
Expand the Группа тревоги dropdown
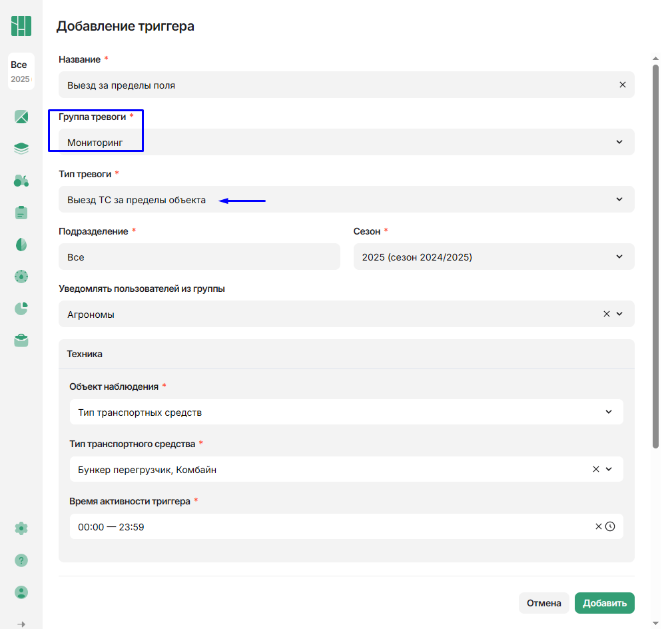tap(619, 142)
